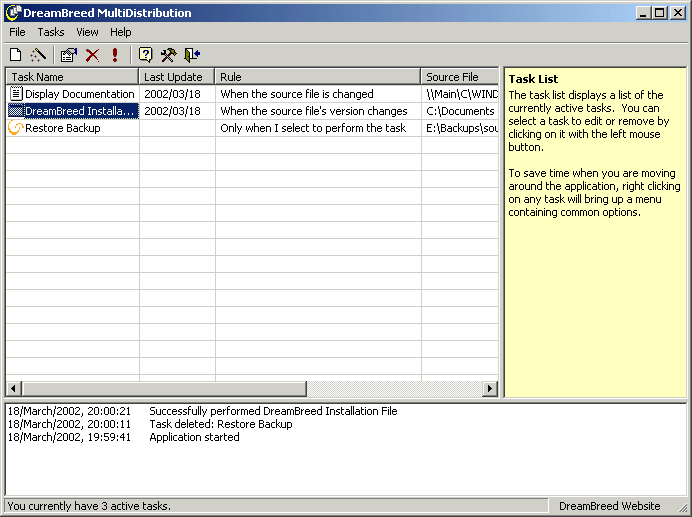Click the window resize grip corner
692x517 pixels.
point(683,507)
